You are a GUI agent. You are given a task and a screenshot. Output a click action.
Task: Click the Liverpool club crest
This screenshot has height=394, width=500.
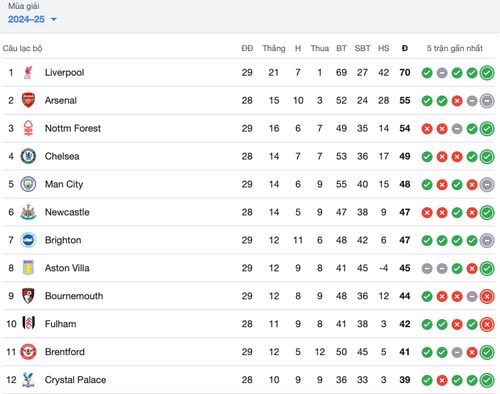28,72
